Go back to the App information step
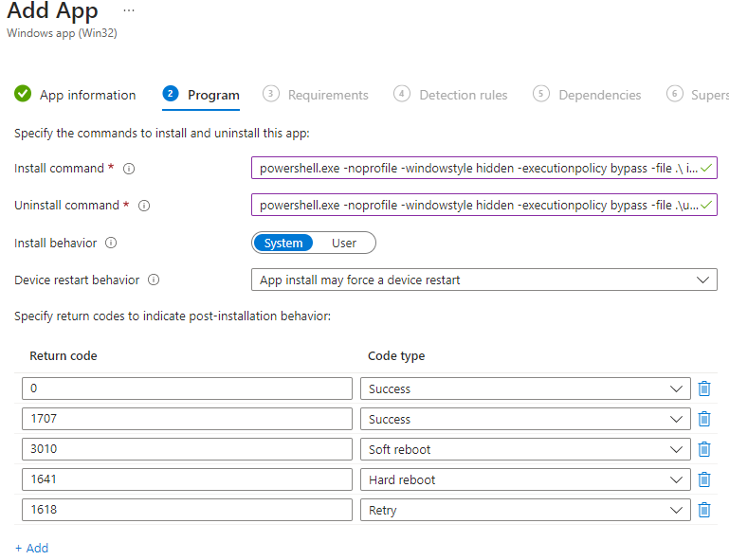 (75, 95)
